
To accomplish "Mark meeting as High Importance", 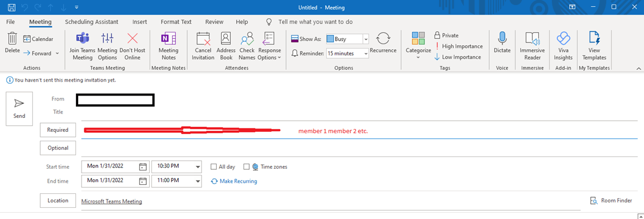I will pos(459,46).
